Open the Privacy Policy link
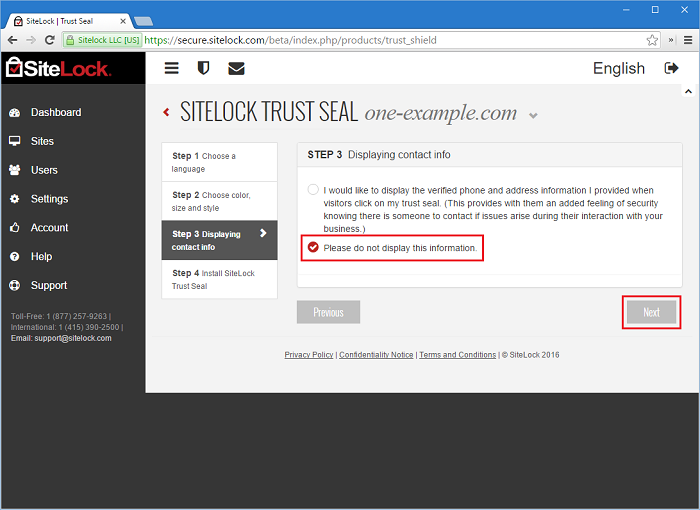Image resolution: width=700 pixels, height=510 pixels. pyautogui.click(x=309, y=355)
